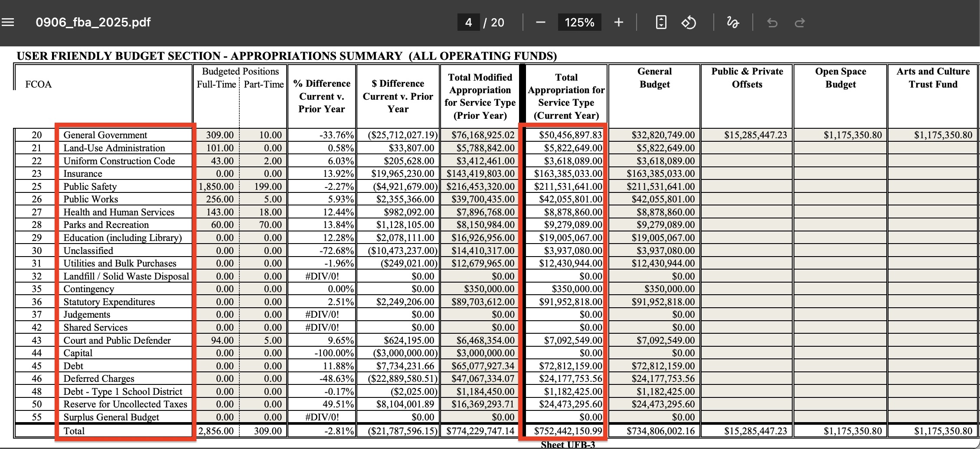Click the undo arrow icon

click(772, 22)
